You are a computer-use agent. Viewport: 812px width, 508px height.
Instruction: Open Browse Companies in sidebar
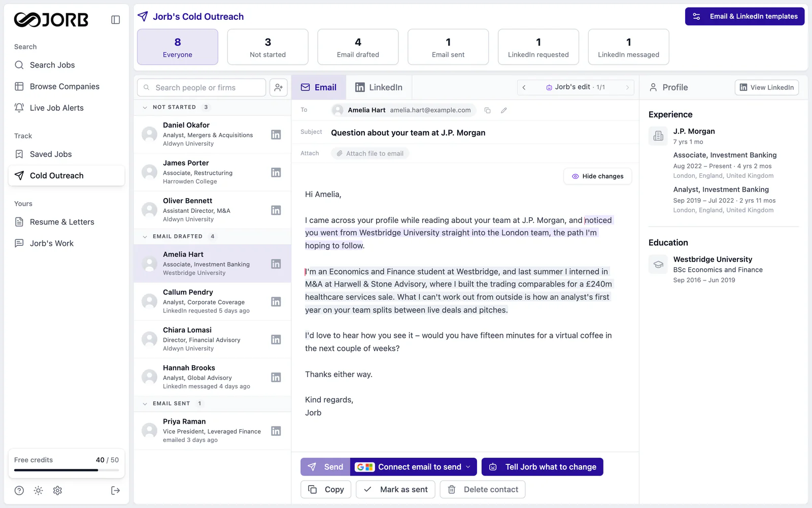[66, 86]
